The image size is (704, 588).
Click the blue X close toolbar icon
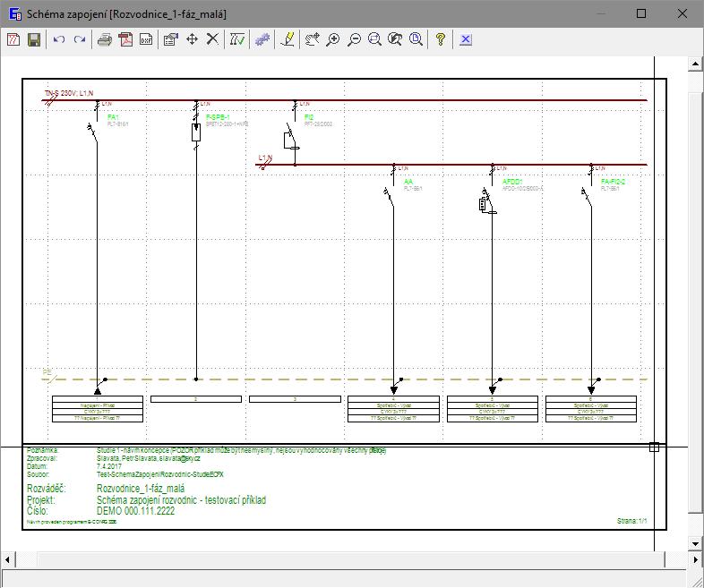click(x=466, y=39)
